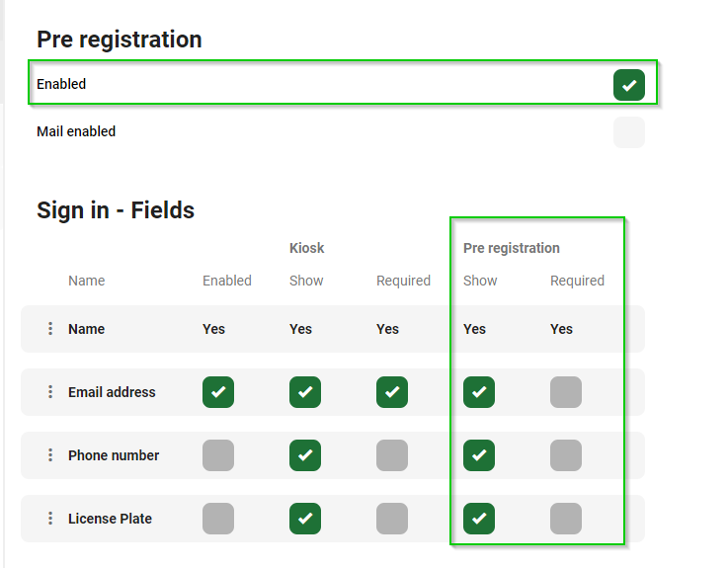This screenshot has width=728, height=568.
Task: Disable the Pre registration Enabled checkbox
Action: [x=629, y=85]
